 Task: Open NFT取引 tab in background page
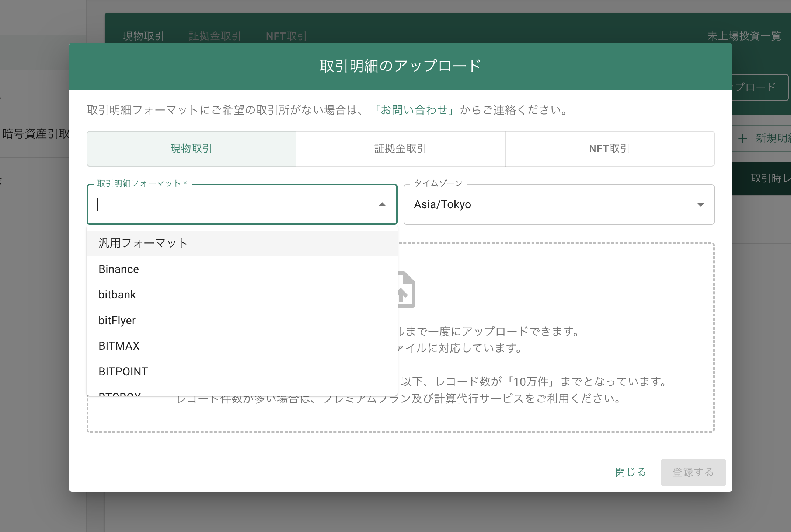coord(286,36)
